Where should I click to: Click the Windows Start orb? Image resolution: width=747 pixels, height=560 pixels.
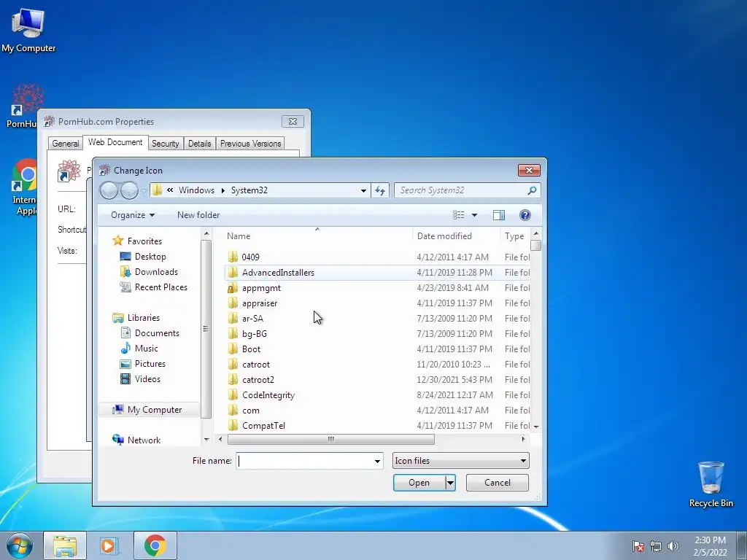point(20,545)
